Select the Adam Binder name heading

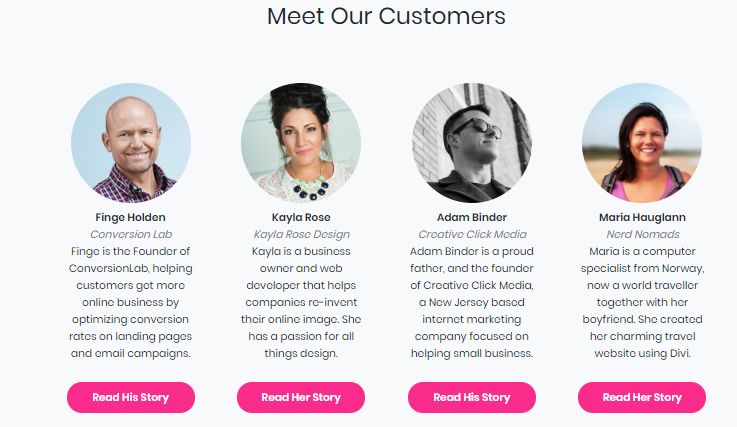click(x=471, y=217)
